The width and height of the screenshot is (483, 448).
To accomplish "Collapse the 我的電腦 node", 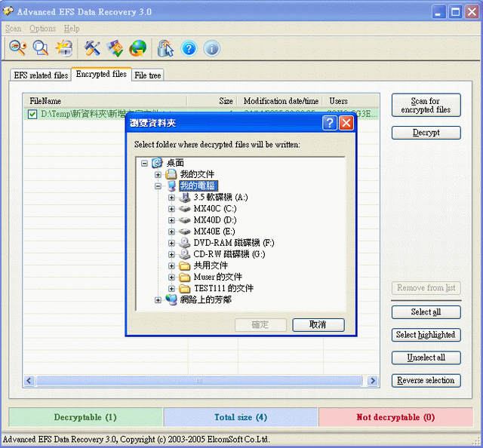I will [158, 186].
